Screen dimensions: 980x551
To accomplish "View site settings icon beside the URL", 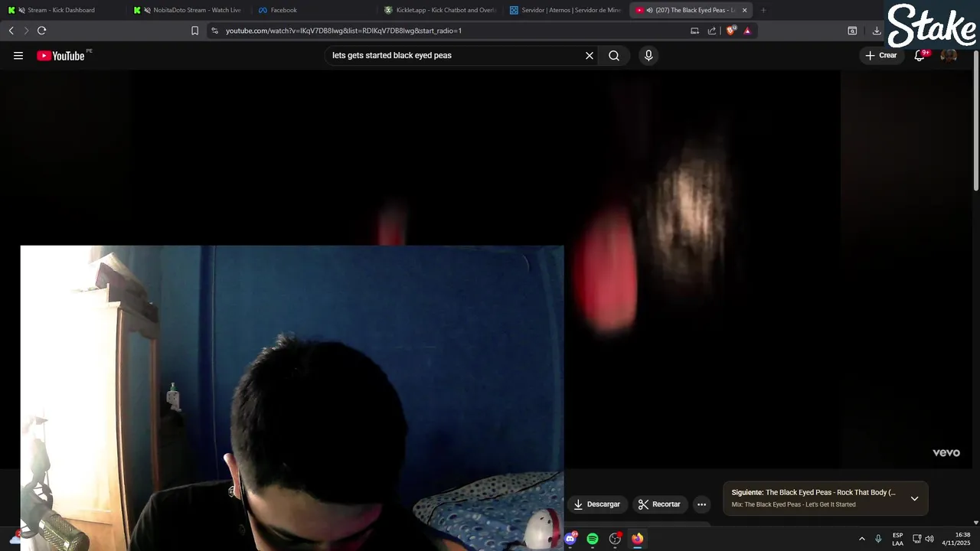I will click(x=214, y=31).
